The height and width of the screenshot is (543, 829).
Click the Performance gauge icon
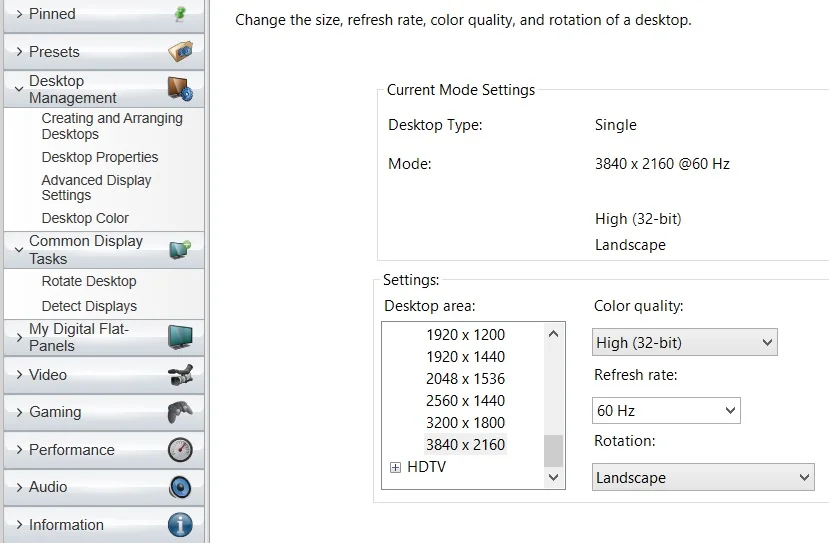pos(180,450)
